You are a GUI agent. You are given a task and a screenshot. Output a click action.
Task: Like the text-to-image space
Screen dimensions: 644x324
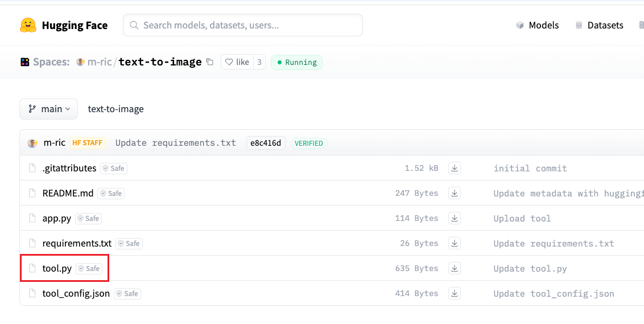click(237, 62)
